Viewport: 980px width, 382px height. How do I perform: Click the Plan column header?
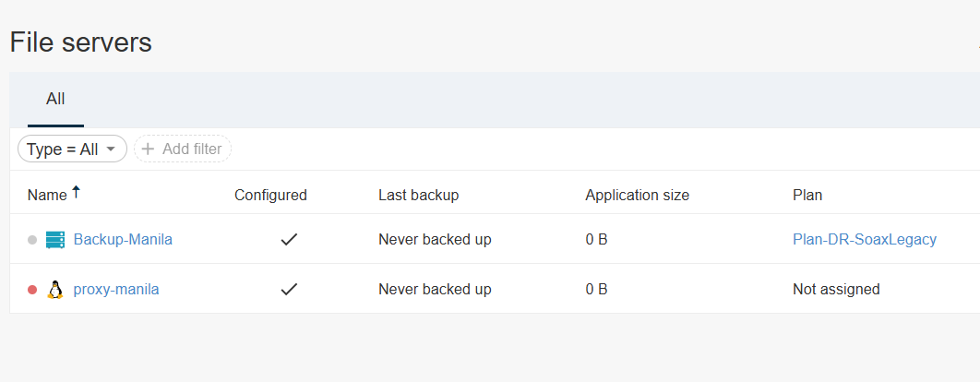(807, 196)
